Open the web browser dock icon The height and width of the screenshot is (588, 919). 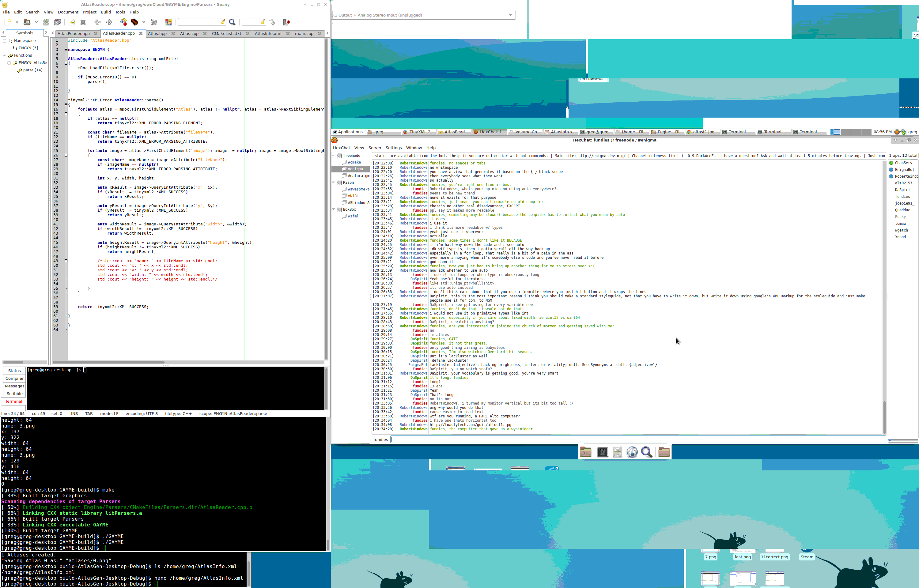tap(632, 452)
